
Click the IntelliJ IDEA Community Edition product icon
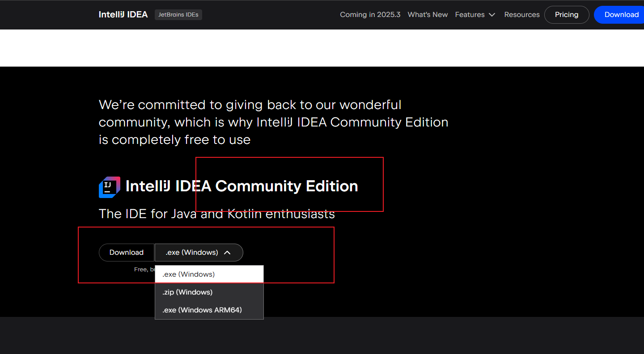click(110, 187)
